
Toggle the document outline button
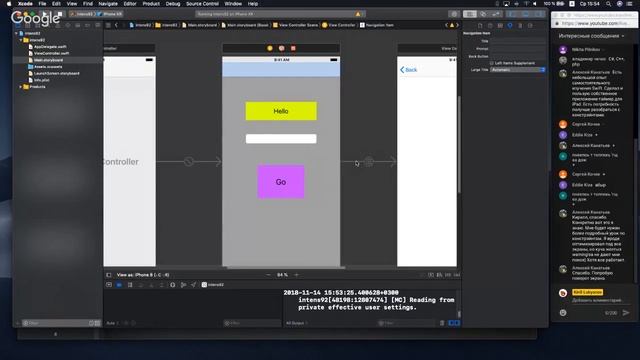pos(109,275)
